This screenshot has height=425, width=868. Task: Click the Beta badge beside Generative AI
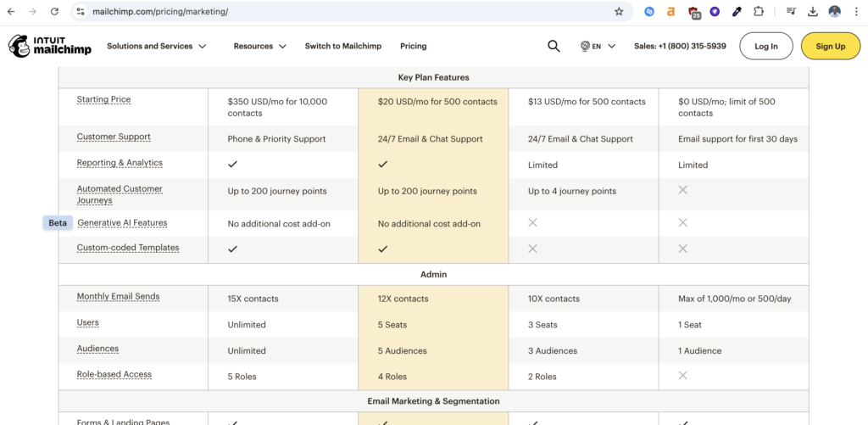pyautogui.click(x=58, y=223)
